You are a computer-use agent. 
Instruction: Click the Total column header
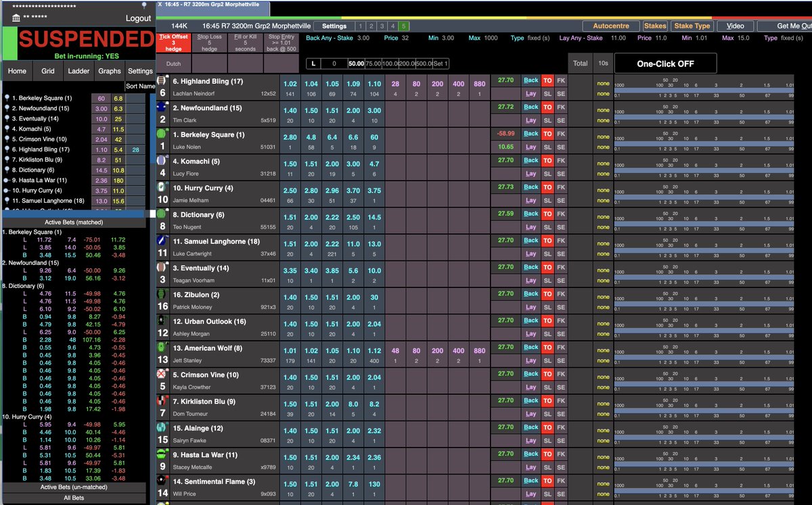(x=580, y=64)
